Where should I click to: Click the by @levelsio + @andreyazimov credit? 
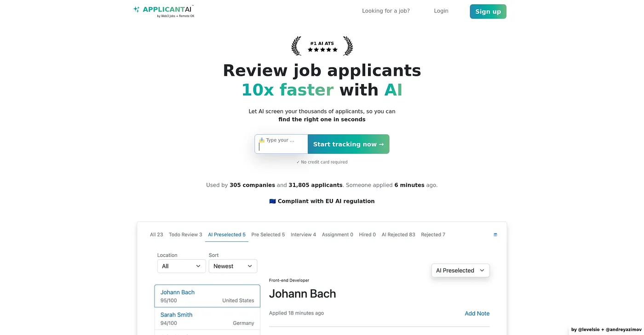(606, 329)
